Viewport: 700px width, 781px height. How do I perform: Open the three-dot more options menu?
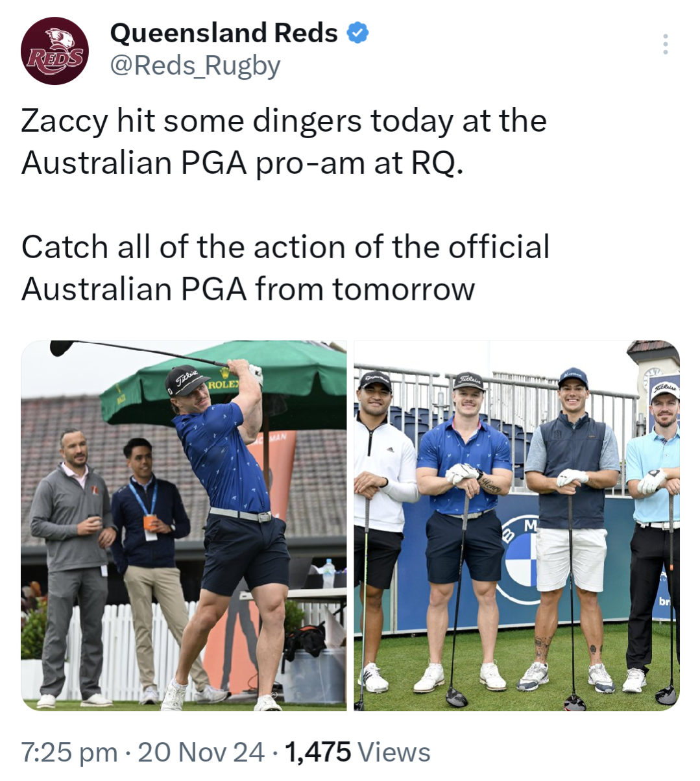[665, 43]
